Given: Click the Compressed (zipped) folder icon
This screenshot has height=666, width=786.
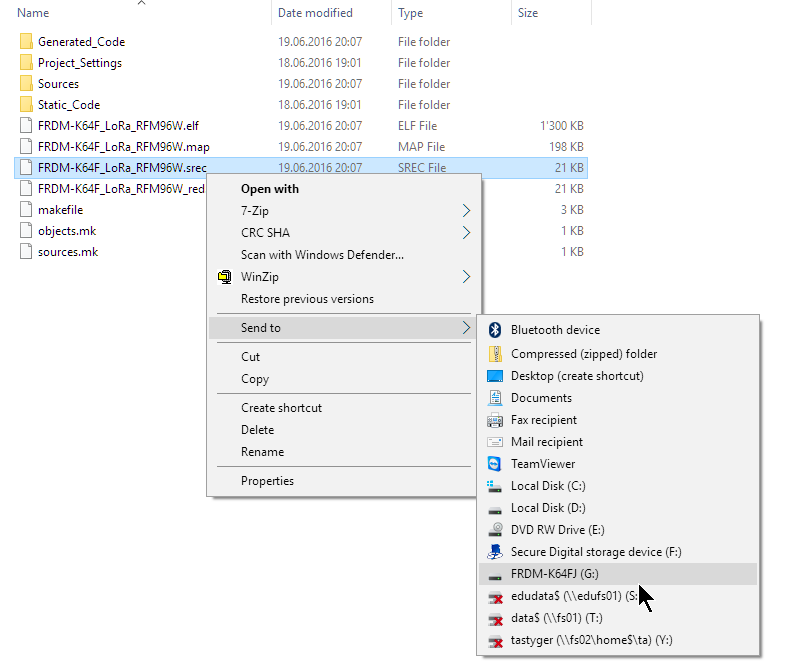Looking at the screenshot, I should (494, 354).
